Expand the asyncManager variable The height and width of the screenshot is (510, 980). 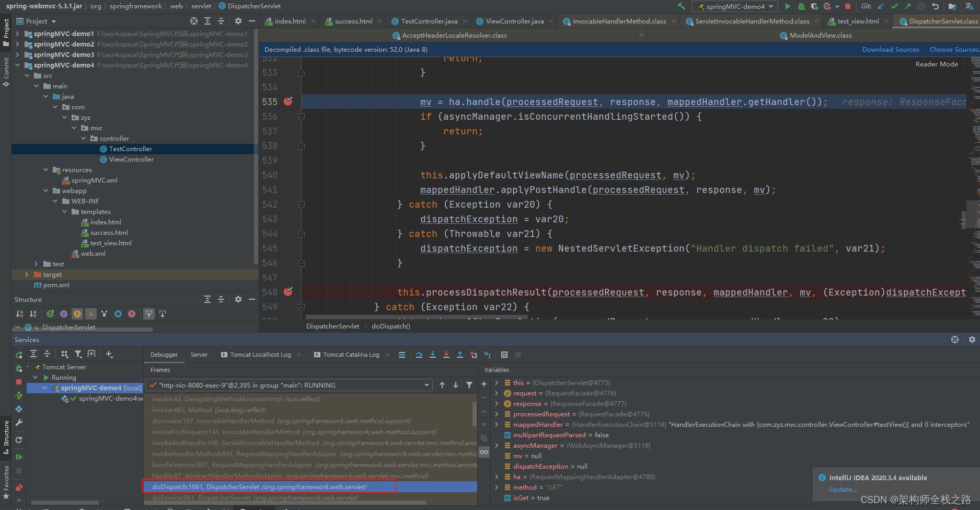pos(497,445)
